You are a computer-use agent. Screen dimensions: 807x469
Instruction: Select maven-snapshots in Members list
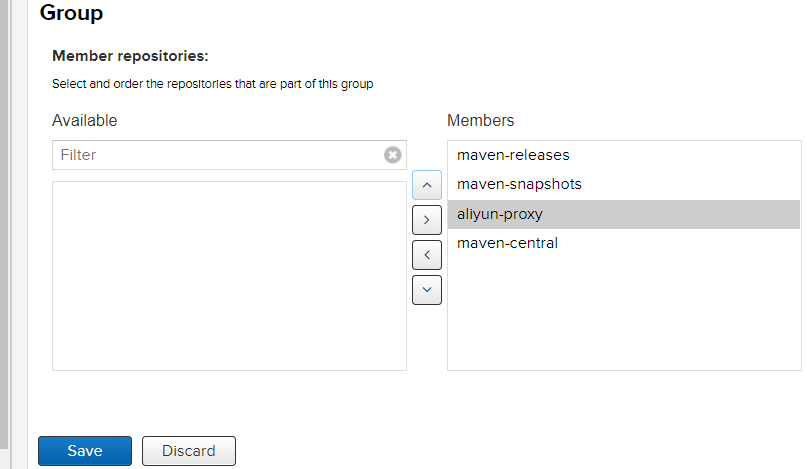point(519,184)
